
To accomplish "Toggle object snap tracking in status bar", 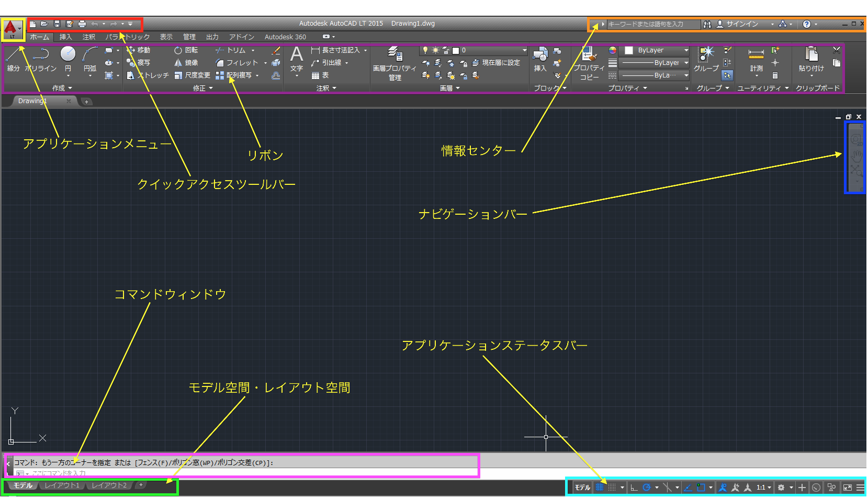I will point(688,488).
